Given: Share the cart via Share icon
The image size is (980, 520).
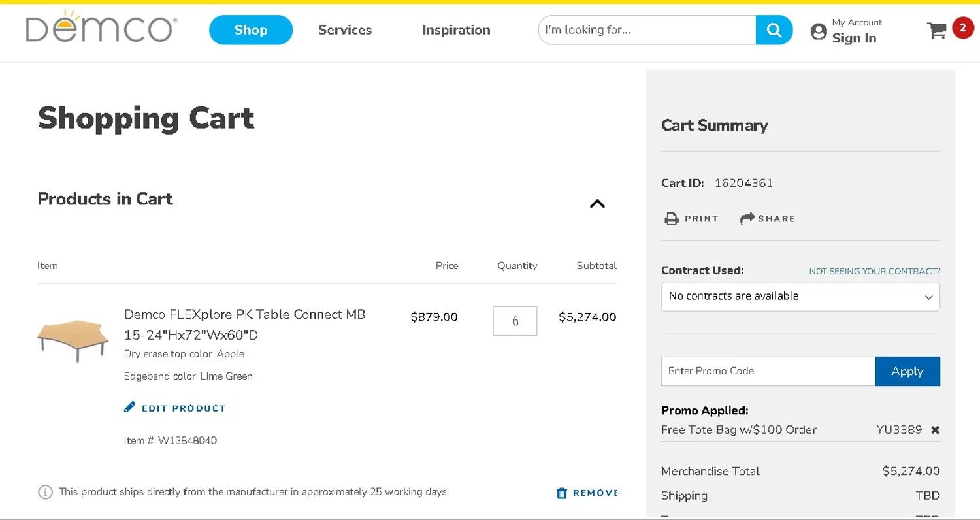Looking at the screenshot, I should [x=747, y=219].
